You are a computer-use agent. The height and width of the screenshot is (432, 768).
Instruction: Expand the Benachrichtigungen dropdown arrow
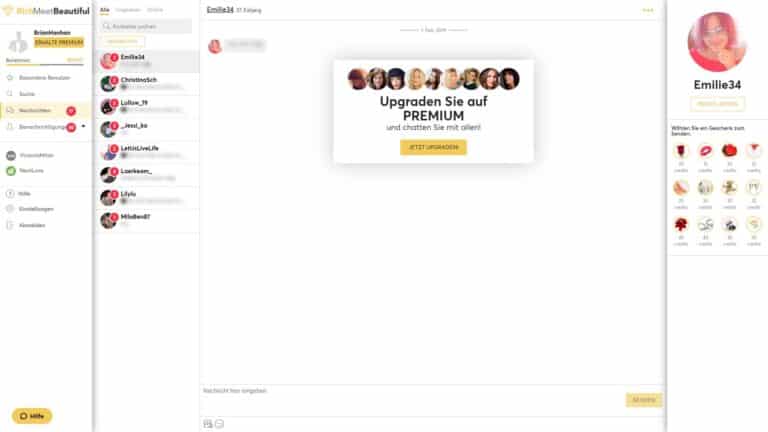[x=83, y=126]
